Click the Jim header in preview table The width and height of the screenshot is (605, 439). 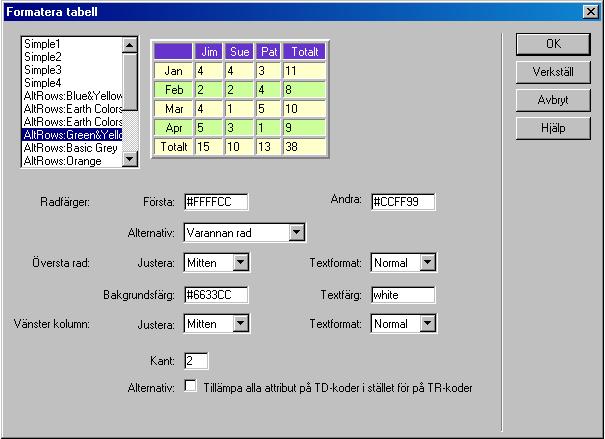tap(209, 52)
